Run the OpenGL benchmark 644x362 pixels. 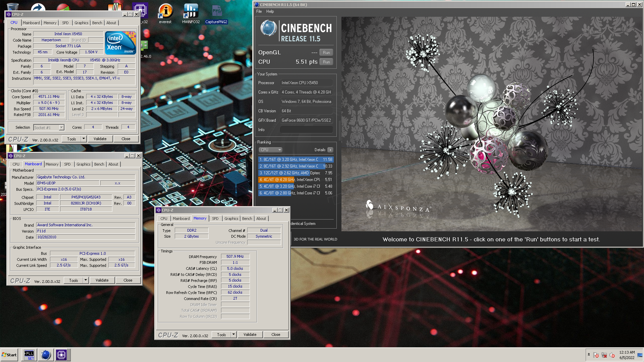326,53
